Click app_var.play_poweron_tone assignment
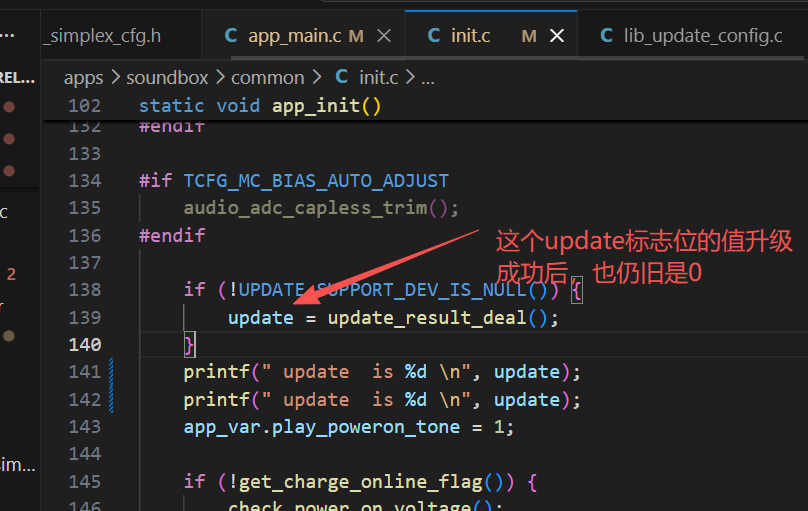This screenshot has height=511, width=808. pyautogui.click(x=348, y=427)
